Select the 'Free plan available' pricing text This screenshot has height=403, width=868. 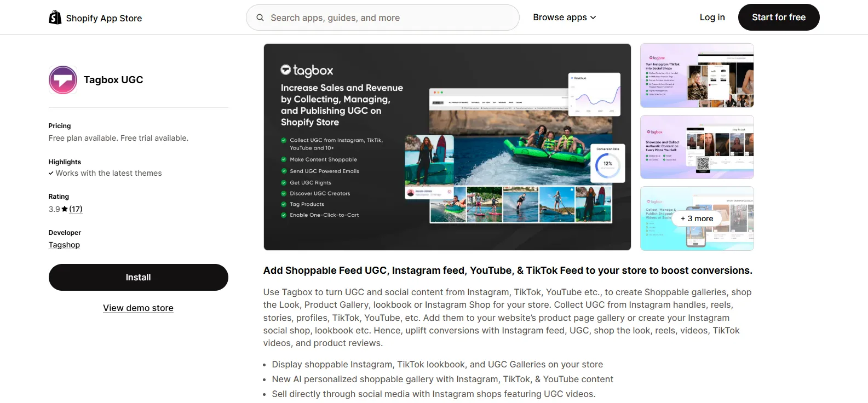click(x=118, y=138)
